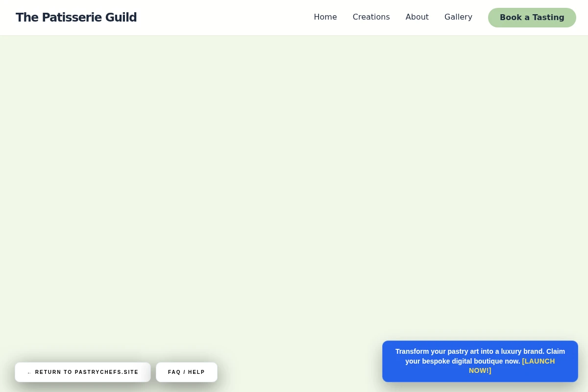Open the FAQ / Help button
This screenshot has height=392, width=588.
[187, 372]
